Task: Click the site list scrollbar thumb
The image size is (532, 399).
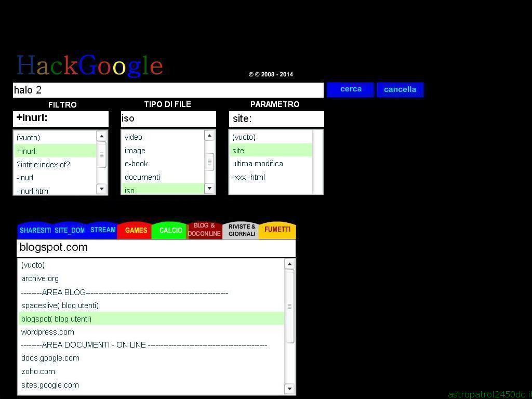Action: [289, 307]
